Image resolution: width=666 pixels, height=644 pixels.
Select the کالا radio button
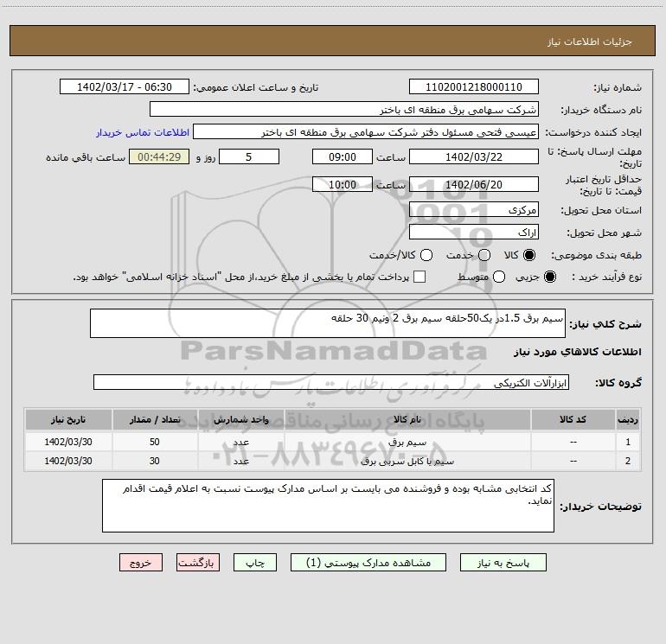click(529, 255)
